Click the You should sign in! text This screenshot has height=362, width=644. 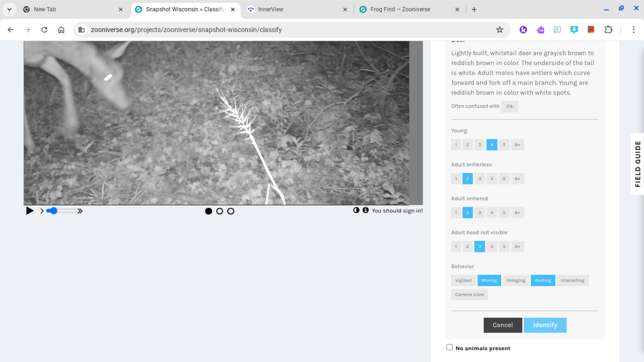397,211
